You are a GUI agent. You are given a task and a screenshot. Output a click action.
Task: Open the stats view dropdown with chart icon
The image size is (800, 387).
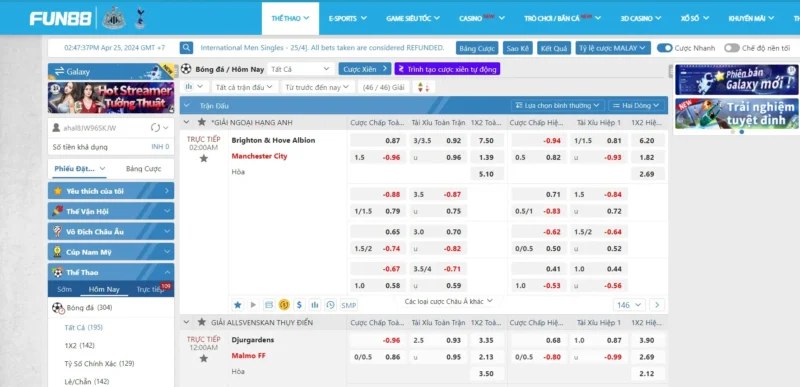tap(194, 87)
